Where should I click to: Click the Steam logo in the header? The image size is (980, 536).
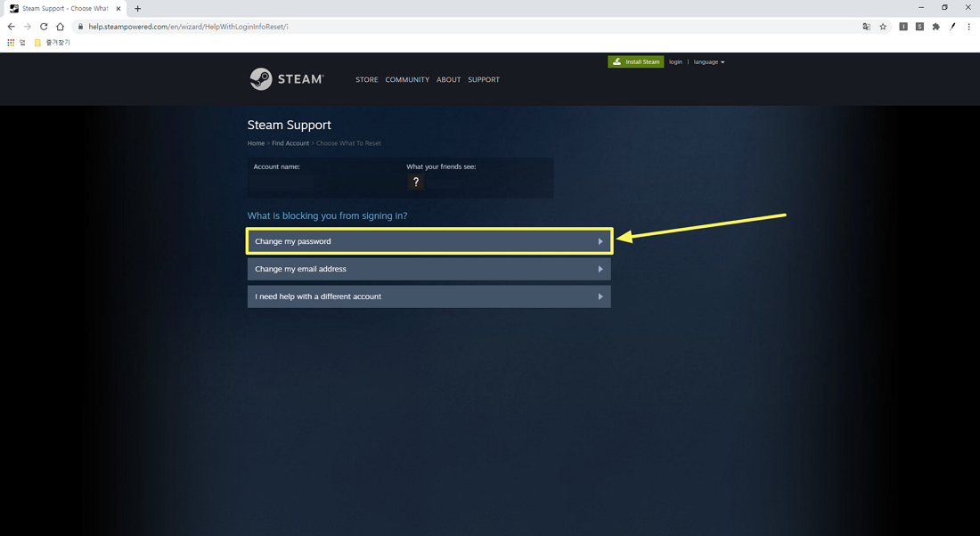(287, 79)
